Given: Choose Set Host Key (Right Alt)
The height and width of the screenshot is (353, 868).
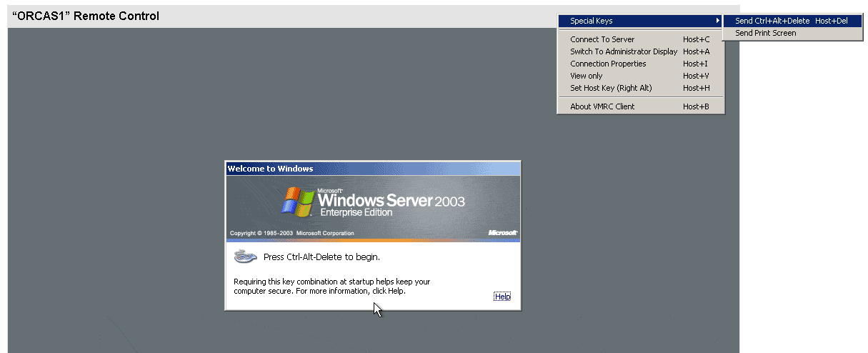Looking at the screenshot, I should click(x=641, y=88).
